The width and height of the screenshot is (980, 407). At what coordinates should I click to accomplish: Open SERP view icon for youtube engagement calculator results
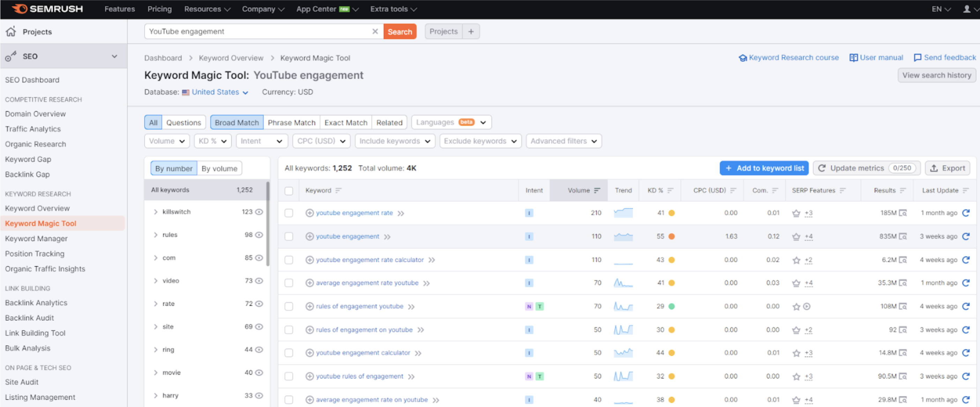903,353
